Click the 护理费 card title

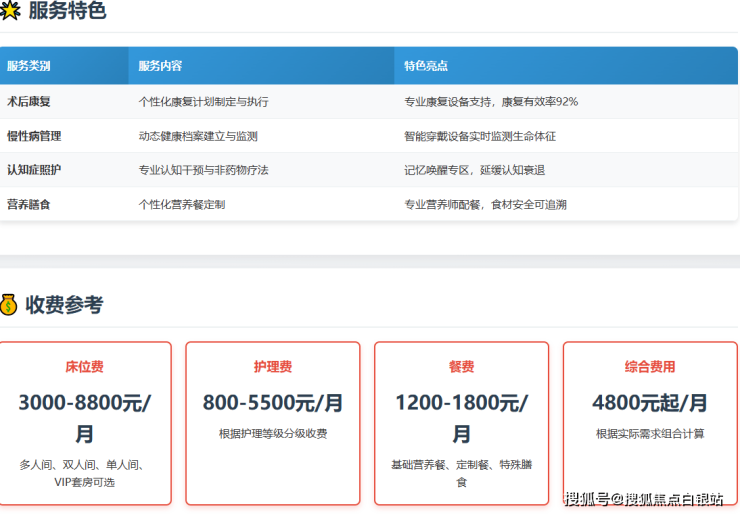pos(273,367)
